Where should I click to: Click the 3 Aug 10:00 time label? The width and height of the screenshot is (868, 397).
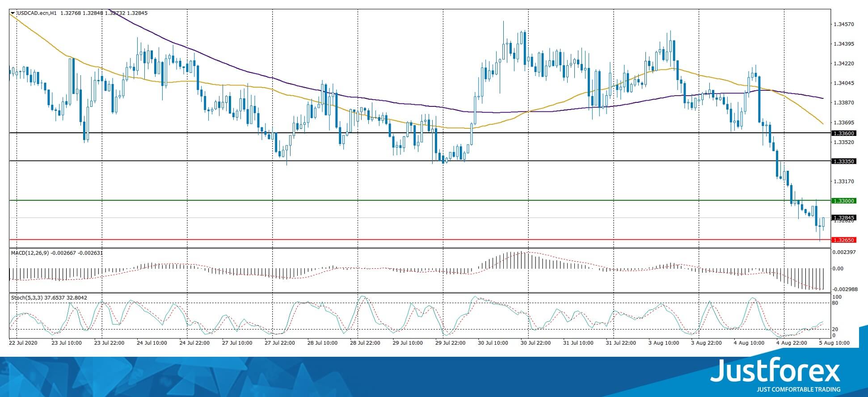[x=664, y=343]
